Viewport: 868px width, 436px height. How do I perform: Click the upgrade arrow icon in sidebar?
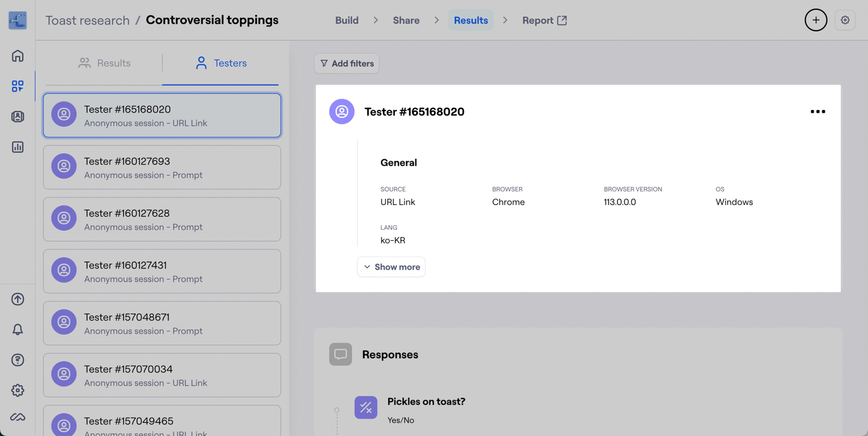tap(17, 299)
